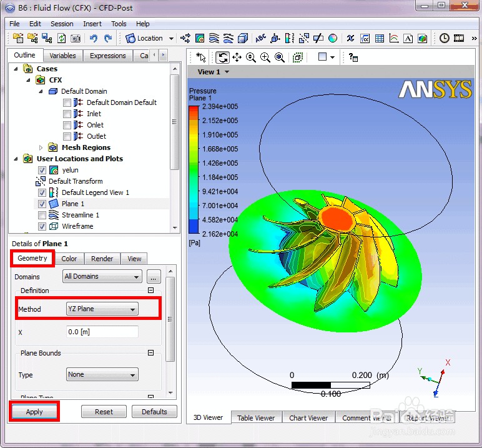This screenshot has width=482, height=448.
Task: Collapse the Default Domain tree node
Action: click(41, 91)
